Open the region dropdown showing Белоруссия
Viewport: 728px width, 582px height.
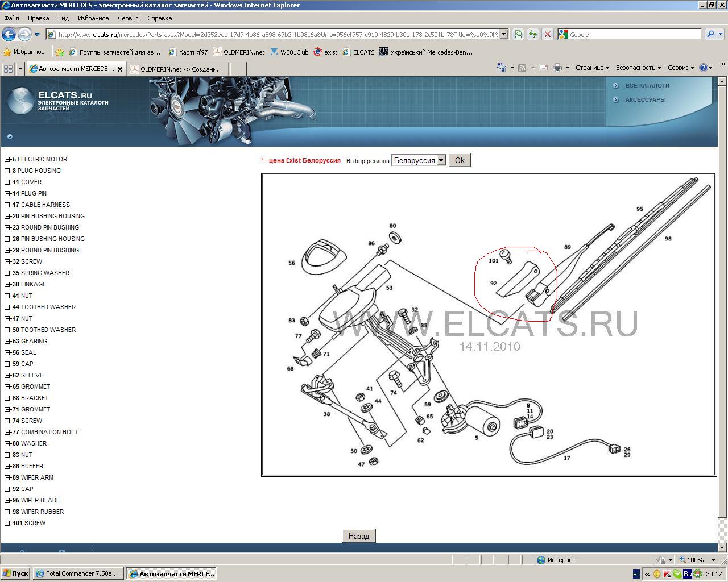point(419,161)
